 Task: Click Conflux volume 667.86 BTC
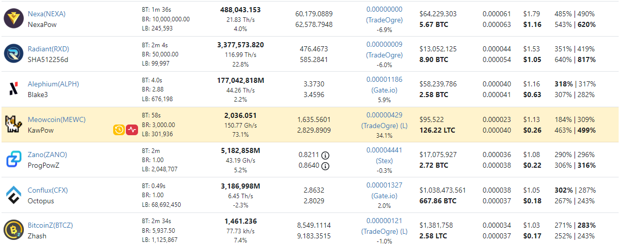(437, 201)
